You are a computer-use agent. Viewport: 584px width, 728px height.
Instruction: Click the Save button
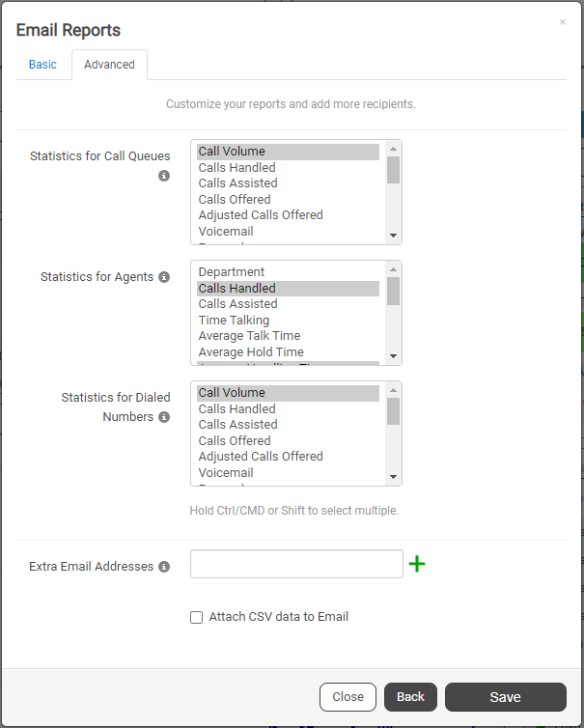(506, 697)
